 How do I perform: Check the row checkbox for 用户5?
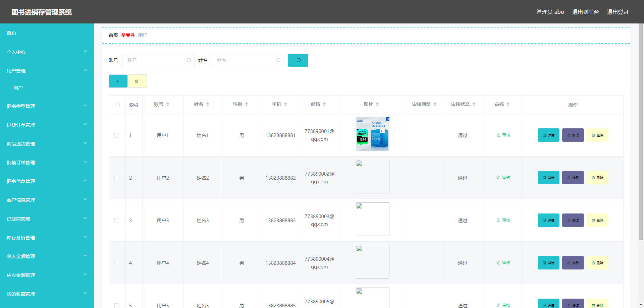click(x=117, y=305)
